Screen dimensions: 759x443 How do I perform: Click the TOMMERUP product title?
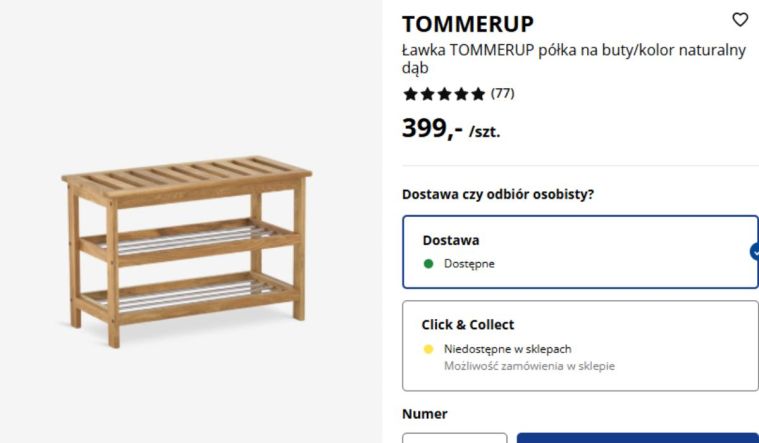pyautogui.click(x=468, y=24)
